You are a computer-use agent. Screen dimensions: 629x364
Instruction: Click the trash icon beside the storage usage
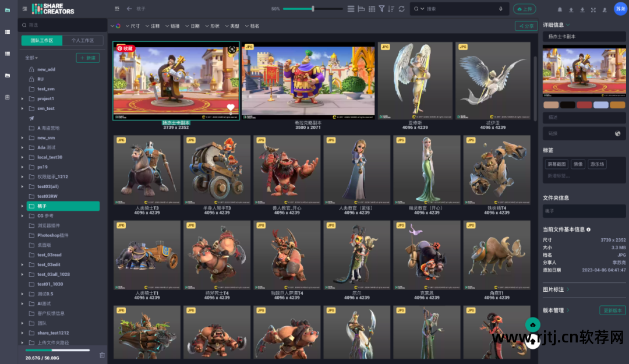(102, 355)
